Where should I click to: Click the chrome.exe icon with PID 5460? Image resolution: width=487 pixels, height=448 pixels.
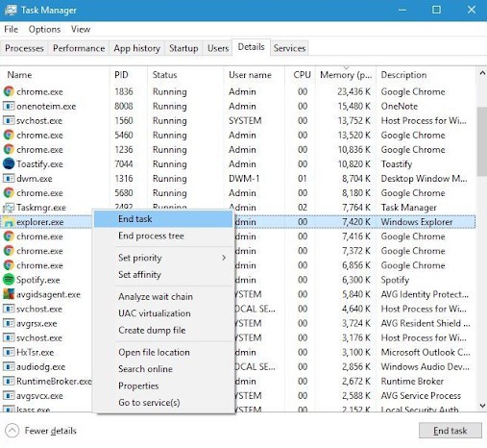point(9,135)
